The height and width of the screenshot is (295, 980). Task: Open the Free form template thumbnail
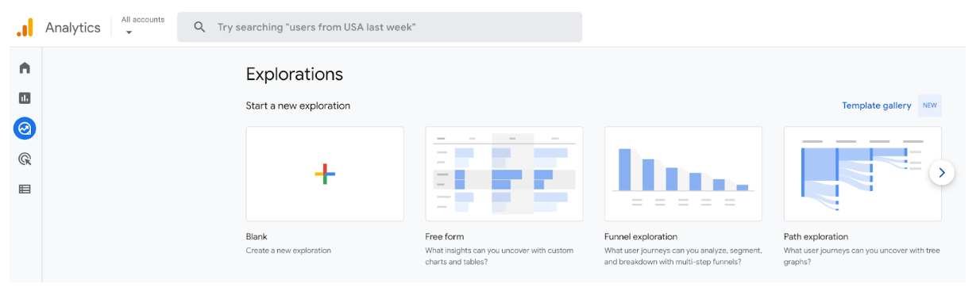tap(504, 174)
